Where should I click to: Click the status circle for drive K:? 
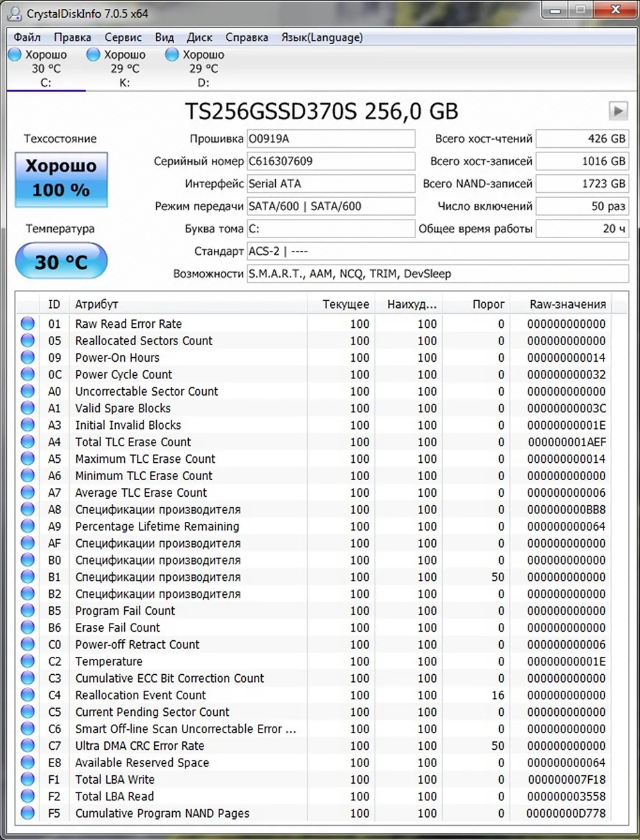(93, 54)
